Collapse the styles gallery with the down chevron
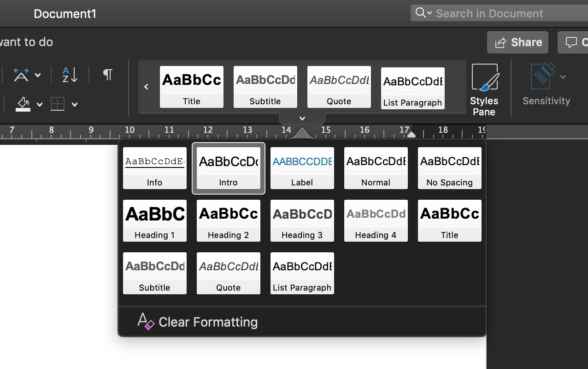 (302, 119)
